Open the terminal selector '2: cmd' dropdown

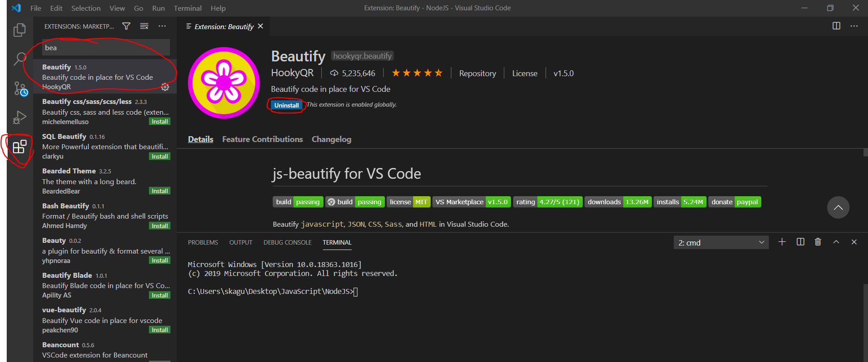tap(721, 242)
